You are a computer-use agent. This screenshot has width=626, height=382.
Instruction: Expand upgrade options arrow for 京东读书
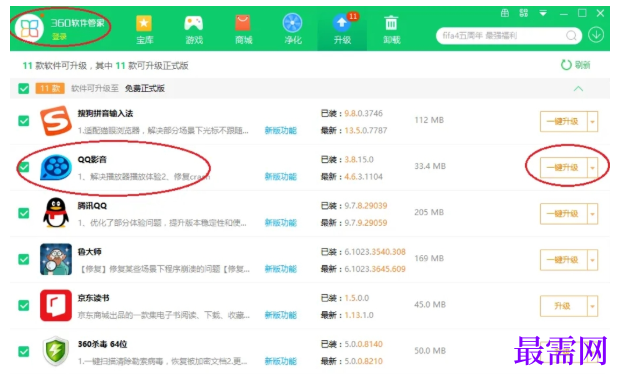592,306
